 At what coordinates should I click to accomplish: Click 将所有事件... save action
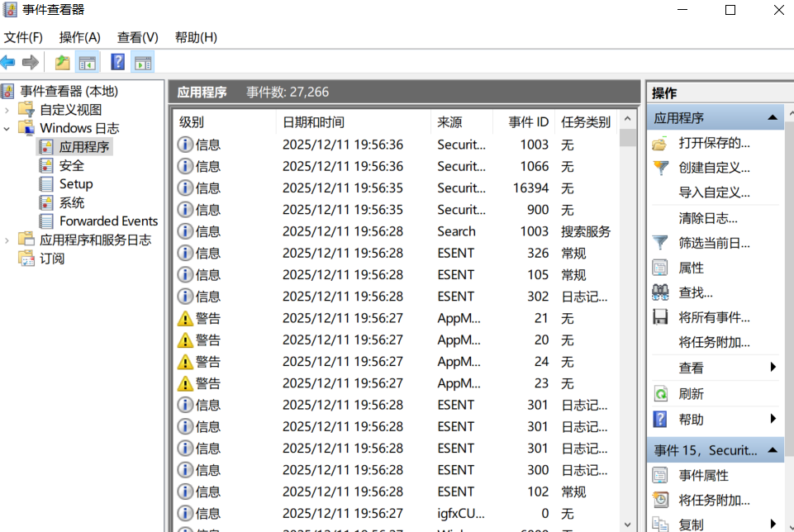point(714,317)
